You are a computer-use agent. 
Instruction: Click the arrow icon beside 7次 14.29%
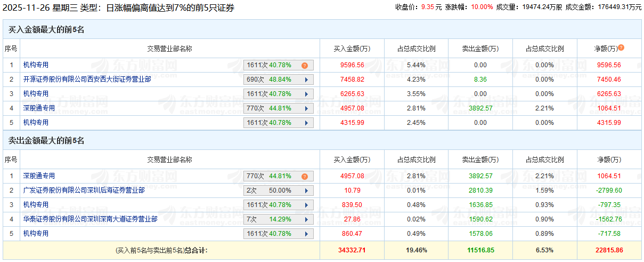tap(306, 219)
